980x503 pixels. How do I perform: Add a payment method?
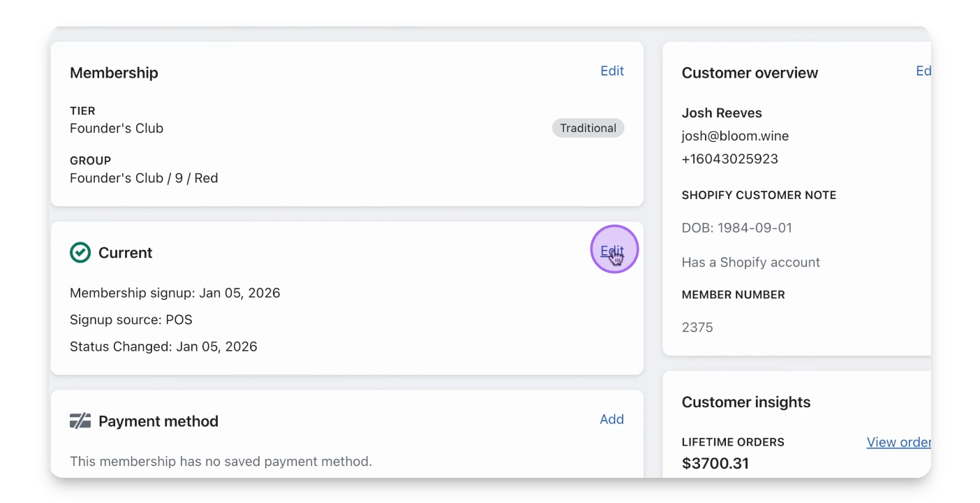611,420
